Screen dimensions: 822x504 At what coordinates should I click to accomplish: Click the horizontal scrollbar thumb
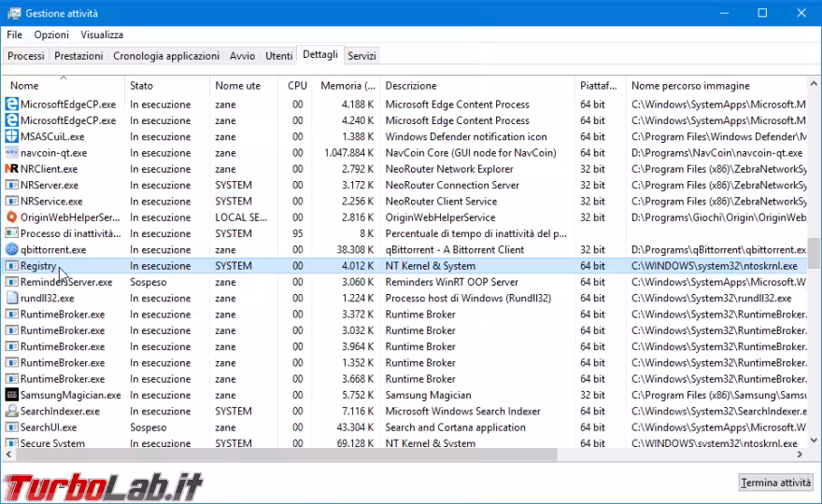point(286,455)
